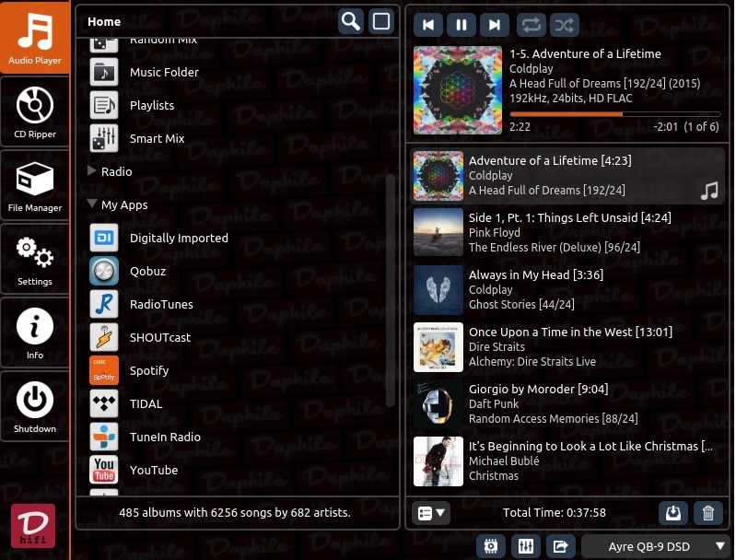
Task: Open the Spotify app entry
Action: (149, 370)
